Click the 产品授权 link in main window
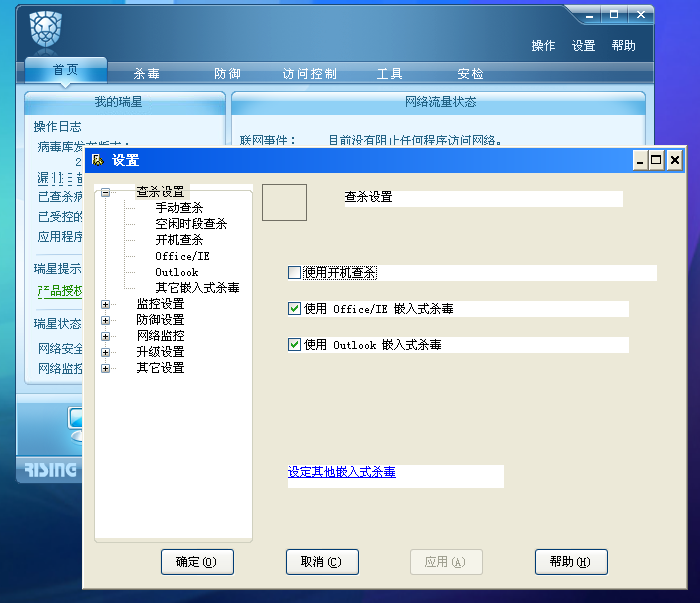Image resolution: width=700 pixels, height=603 pixels. (x=60, y=291)
